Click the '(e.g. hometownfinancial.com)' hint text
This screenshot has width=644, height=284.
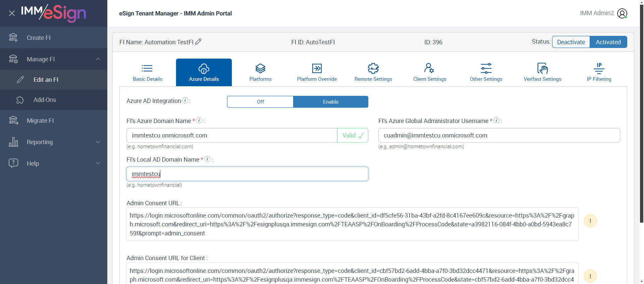pyautogui.click(x=160, y=147)
